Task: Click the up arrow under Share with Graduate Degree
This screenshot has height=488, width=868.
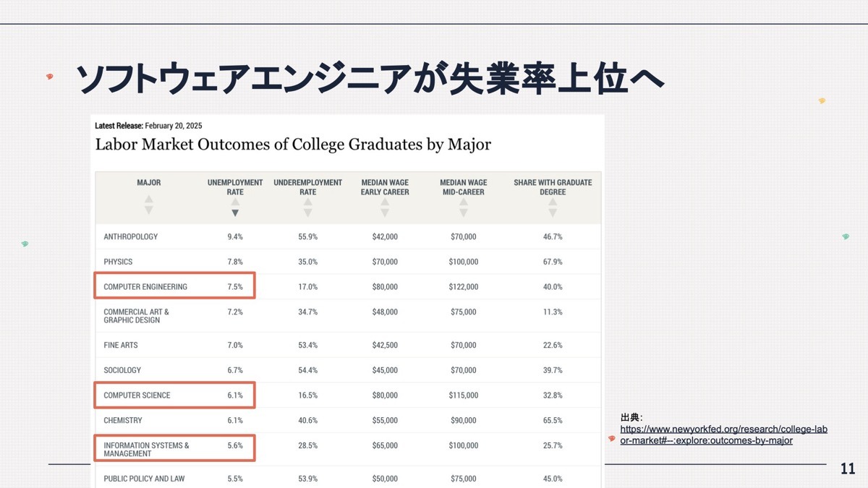Action: [x=553, y=202]
